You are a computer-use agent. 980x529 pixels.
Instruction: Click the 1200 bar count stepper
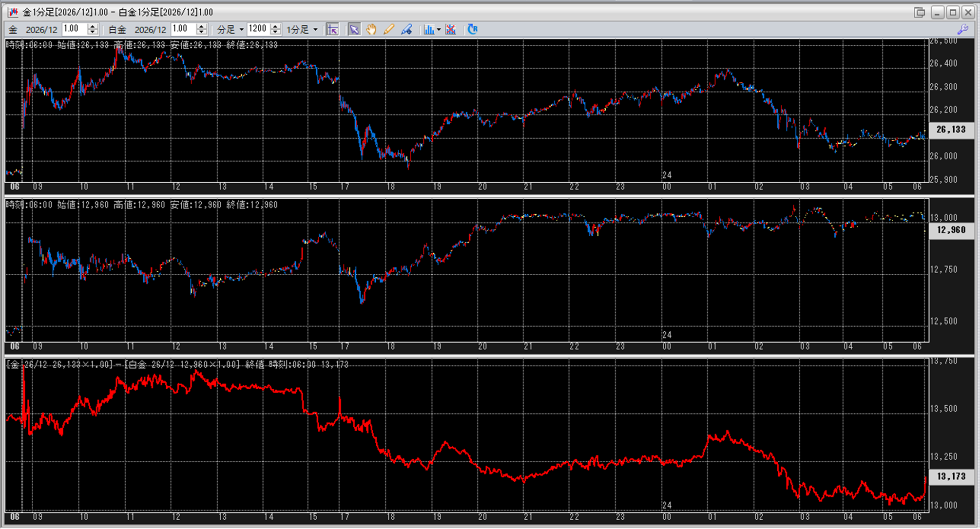coord(275,29)
